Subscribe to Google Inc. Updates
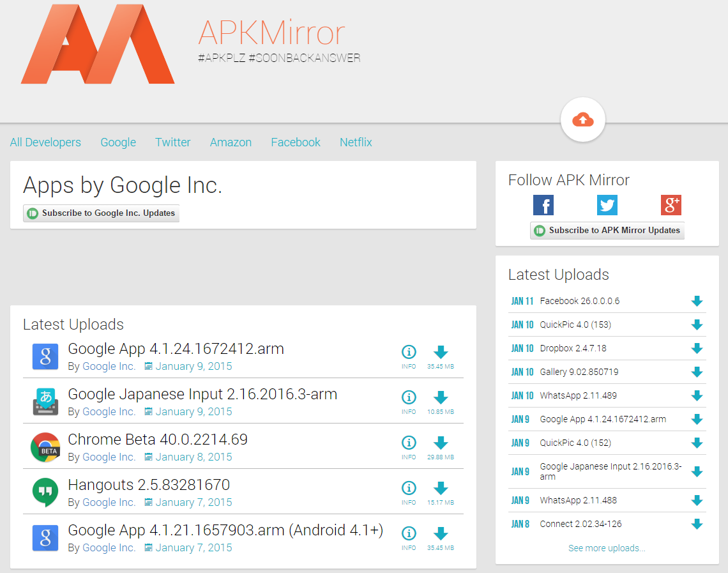The width and height of the screenshot is (728, 573). (102, 213)
